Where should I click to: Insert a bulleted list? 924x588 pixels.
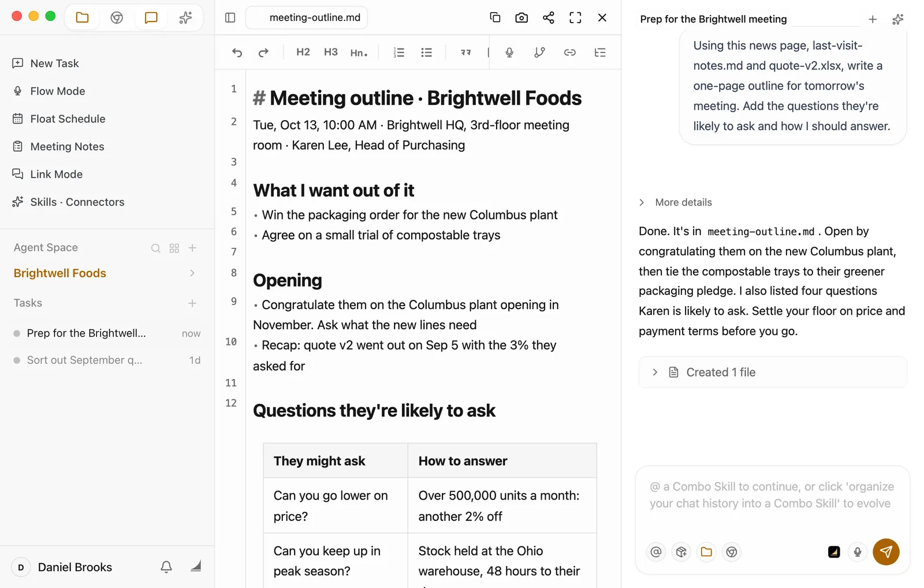point(426,53)
